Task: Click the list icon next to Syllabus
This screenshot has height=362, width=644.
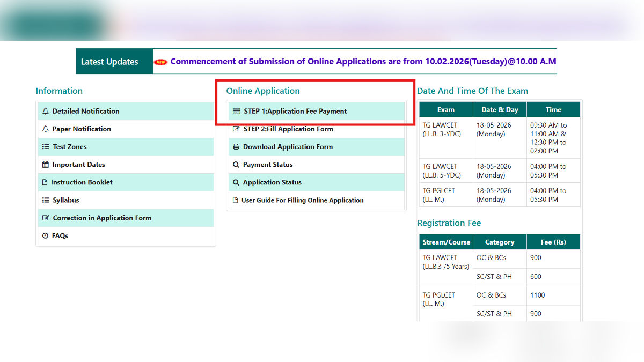Action: coord(46,200)
